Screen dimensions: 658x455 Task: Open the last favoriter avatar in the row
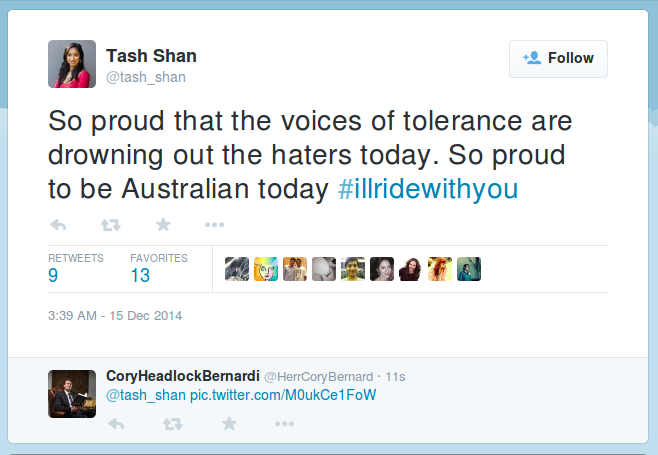point(469,269)
